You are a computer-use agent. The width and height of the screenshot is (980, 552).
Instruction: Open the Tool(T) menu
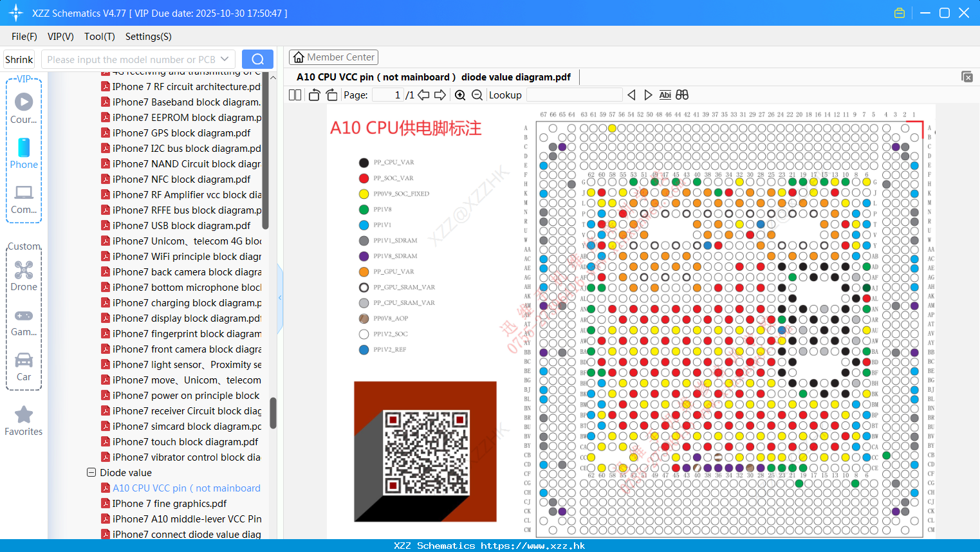click(100, 37)
